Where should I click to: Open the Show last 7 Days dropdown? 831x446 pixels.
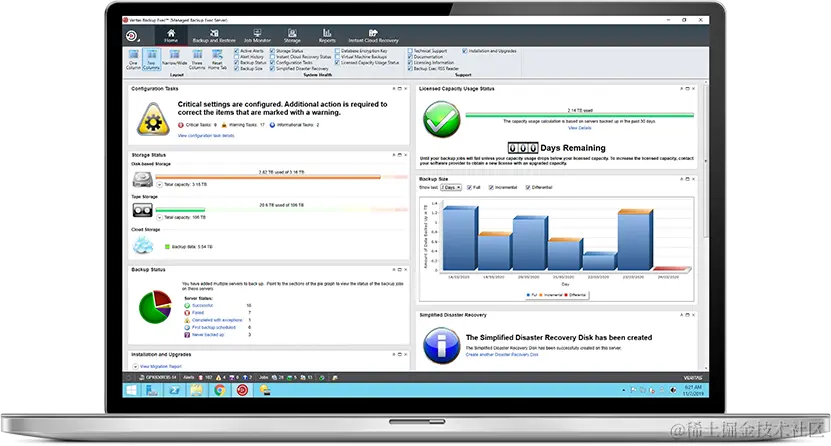[x=451, y=188]
